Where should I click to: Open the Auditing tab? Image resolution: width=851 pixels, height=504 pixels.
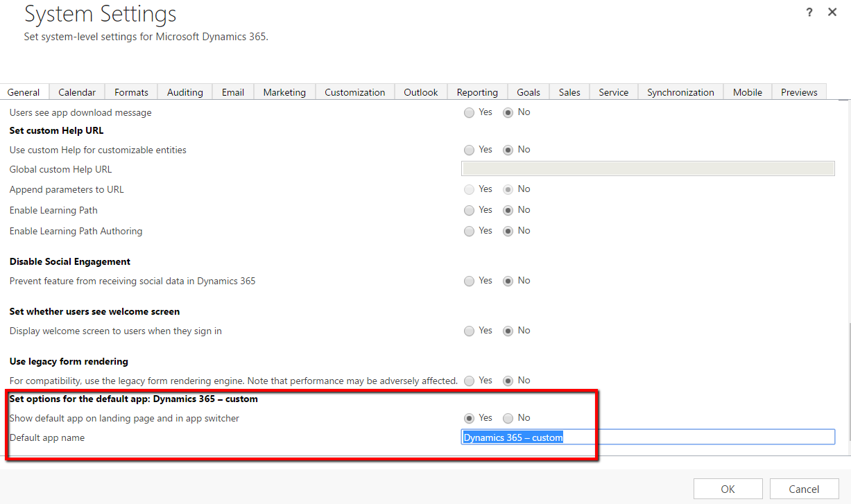185,92
